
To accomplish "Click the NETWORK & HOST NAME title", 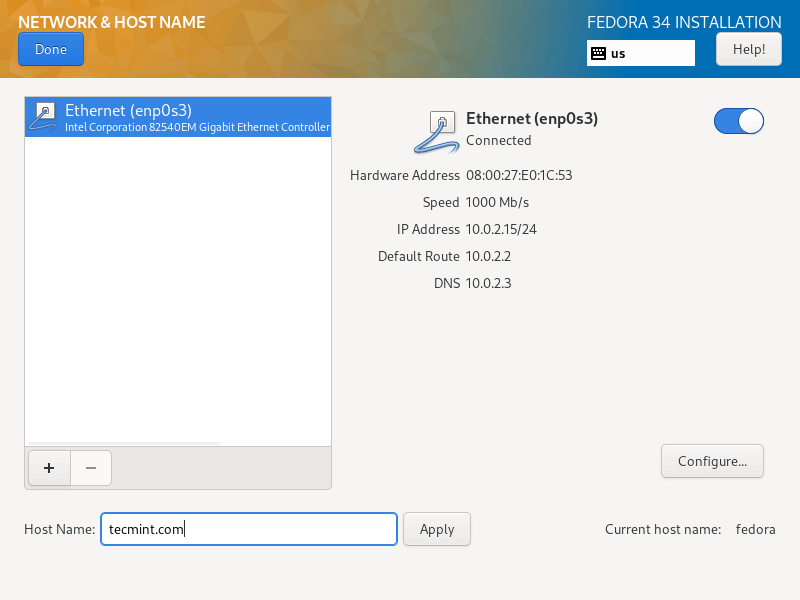I will [112, 22].
